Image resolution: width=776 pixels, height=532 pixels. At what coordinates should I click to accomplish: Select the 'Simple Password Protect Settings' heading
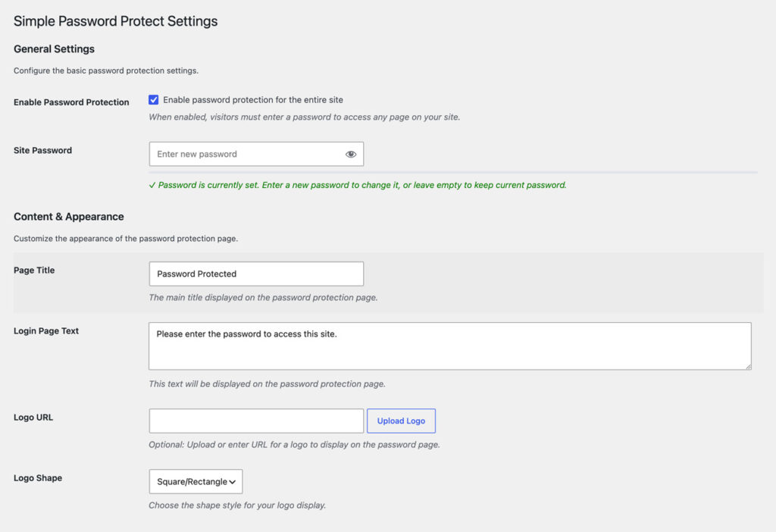[x=115, y=21]
